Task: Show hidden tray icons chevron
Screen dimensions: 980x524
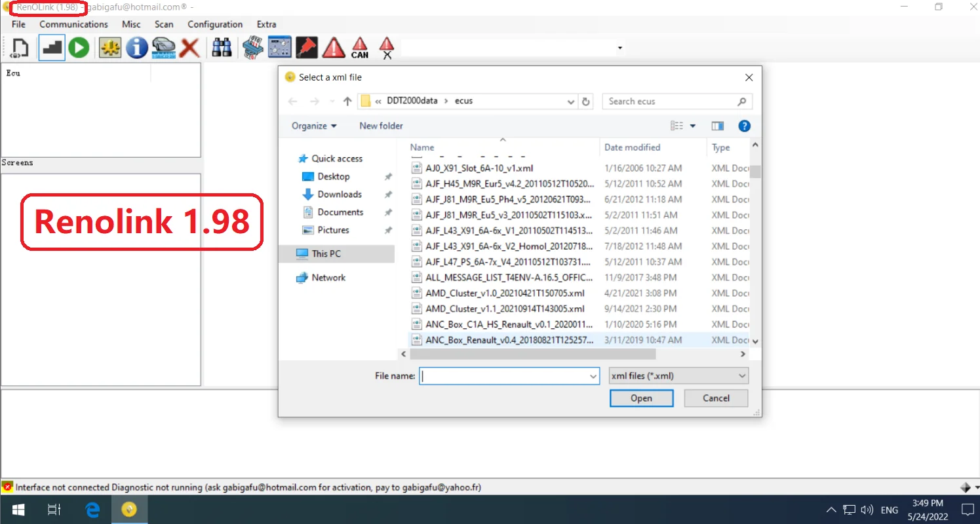Action: pos(831,510)
